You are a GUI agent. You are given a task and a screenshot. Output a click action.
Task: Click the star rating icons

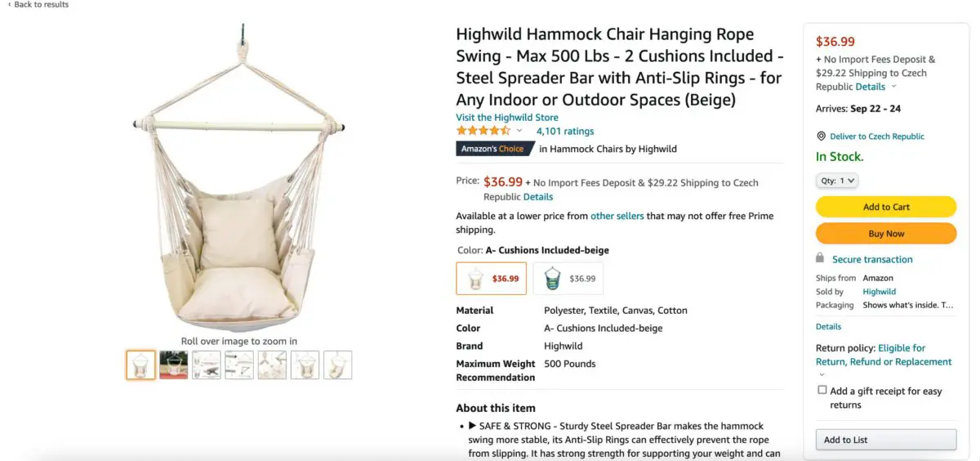pyautogui.click(x=483, y=131)
